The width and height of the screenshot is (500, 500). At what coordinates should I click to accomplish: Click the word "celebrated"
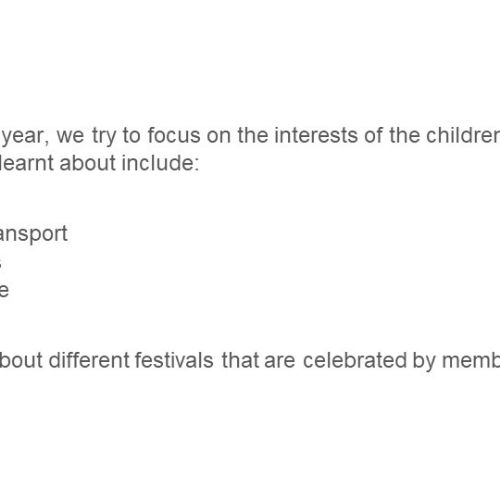355,360
